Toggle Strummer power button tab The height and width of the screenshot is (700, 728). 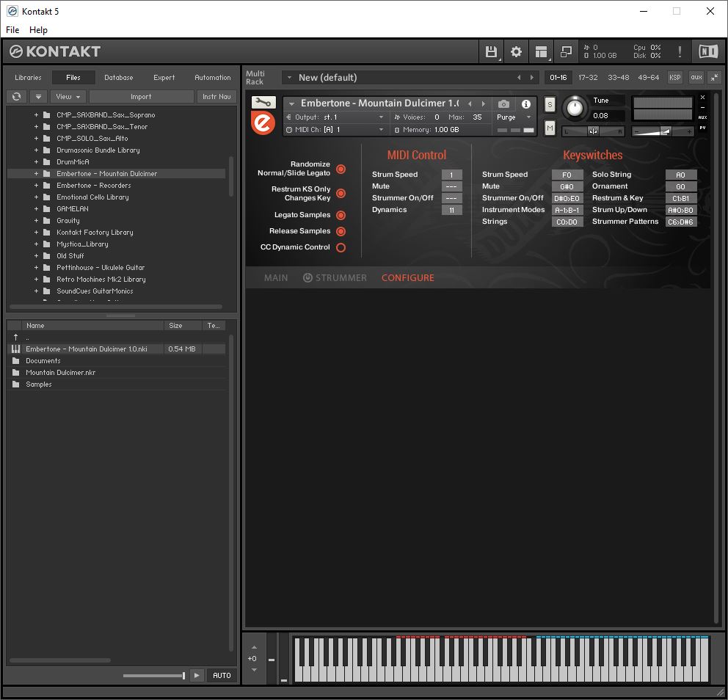pyautogui.click(x=307, y=277)
